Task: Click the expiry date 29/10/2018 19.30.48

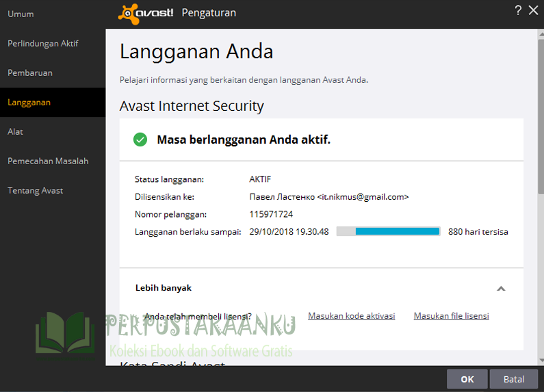Action: click(x=289, y=232)
